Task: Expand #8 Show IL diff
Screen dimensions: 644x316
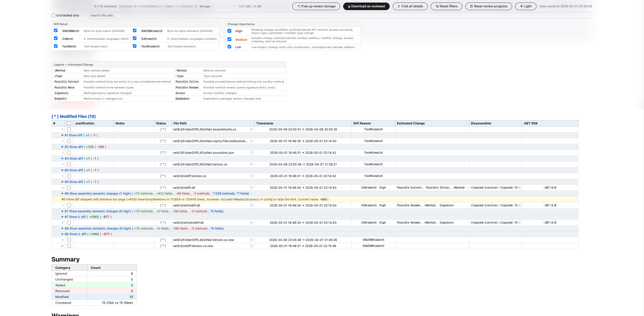Action: (87, 234)
